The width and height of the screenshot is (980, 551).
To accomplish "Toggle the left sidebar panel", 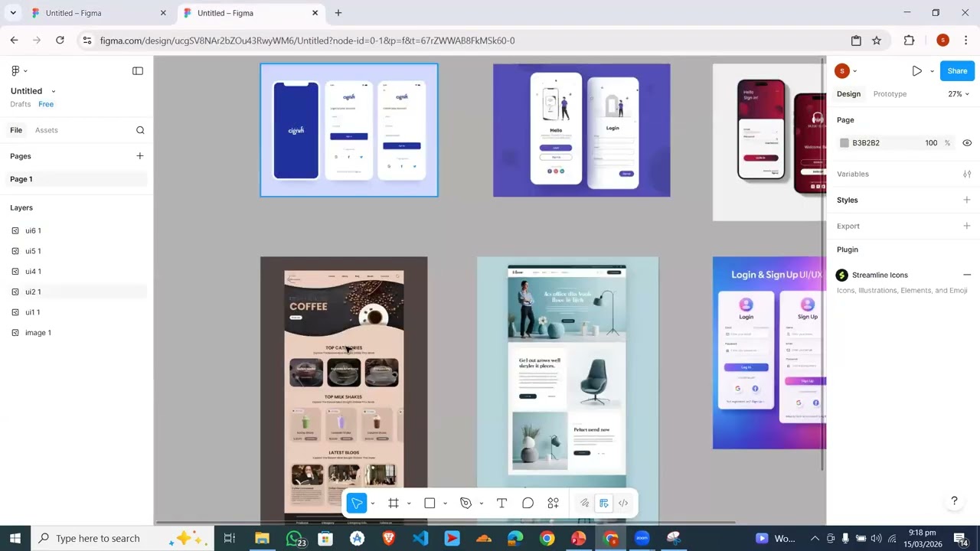I will pyautogui.click(x=138, y=71).
